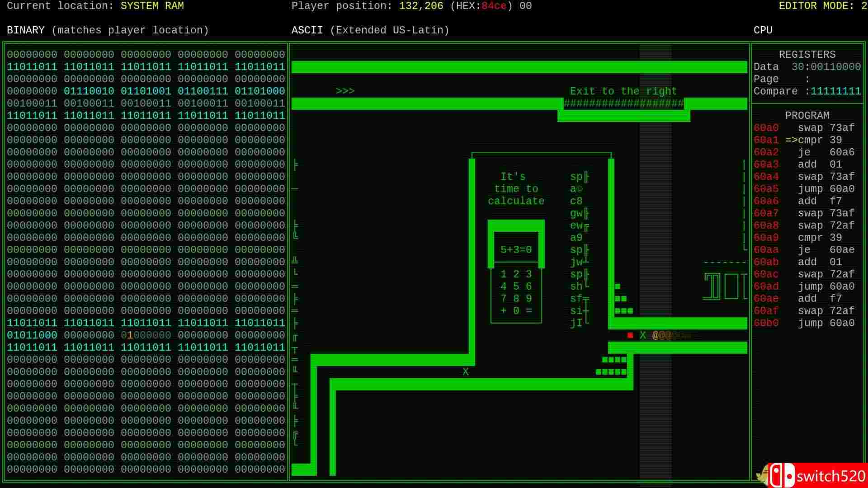Select program line 60a1 cmpr 39

[798, 140]
